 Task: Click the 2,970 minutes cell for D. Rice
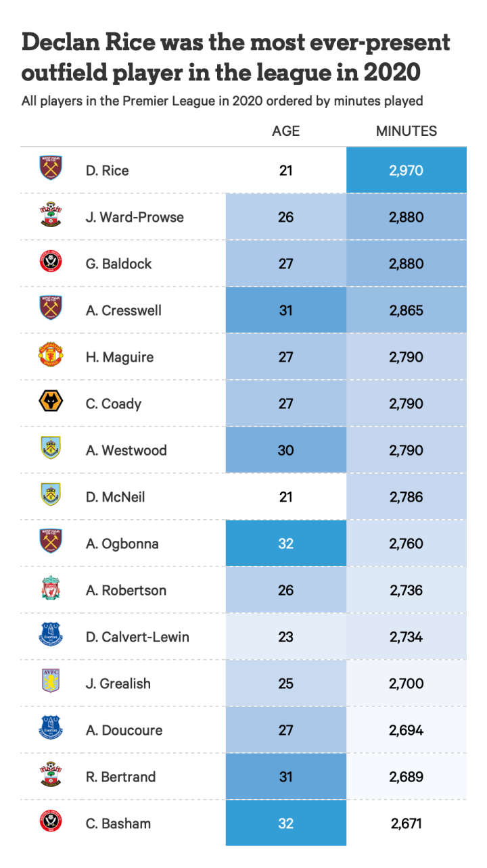coord(406,170)
